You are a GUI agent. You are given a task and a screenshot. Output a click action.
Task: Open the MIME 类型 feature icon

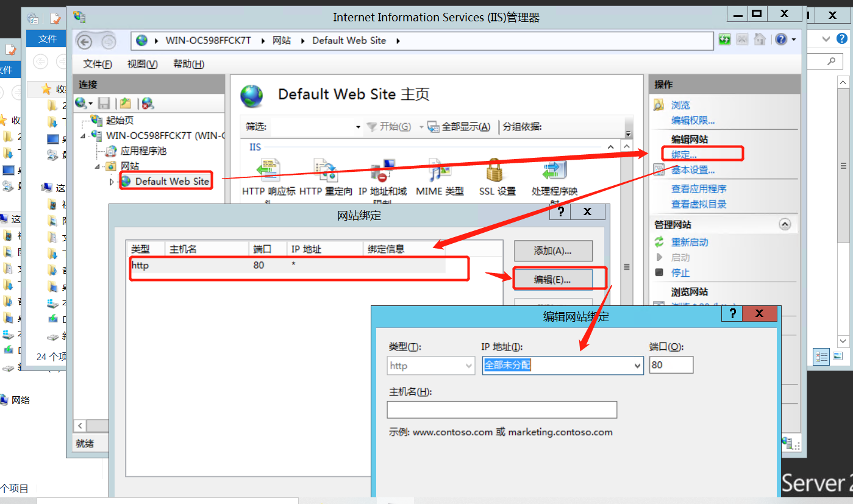click(x=440, y=171)
